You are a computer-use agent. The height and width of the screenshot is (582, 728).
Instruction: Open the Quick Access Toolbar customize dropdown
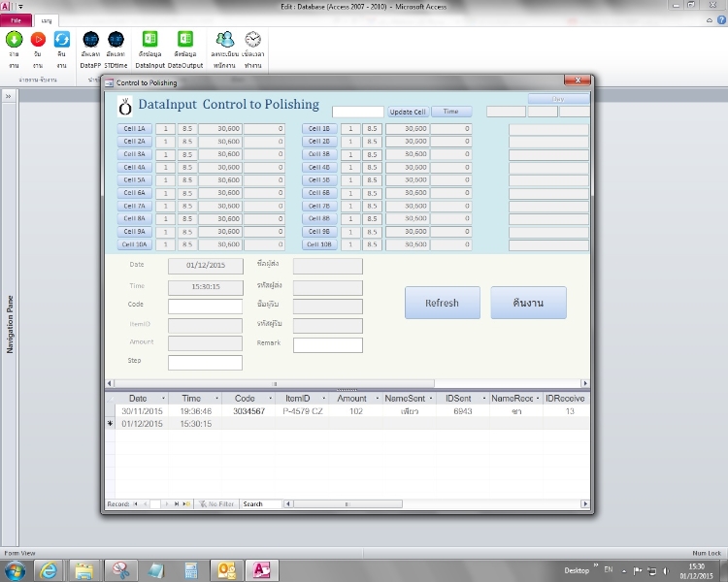coord(20,6)
